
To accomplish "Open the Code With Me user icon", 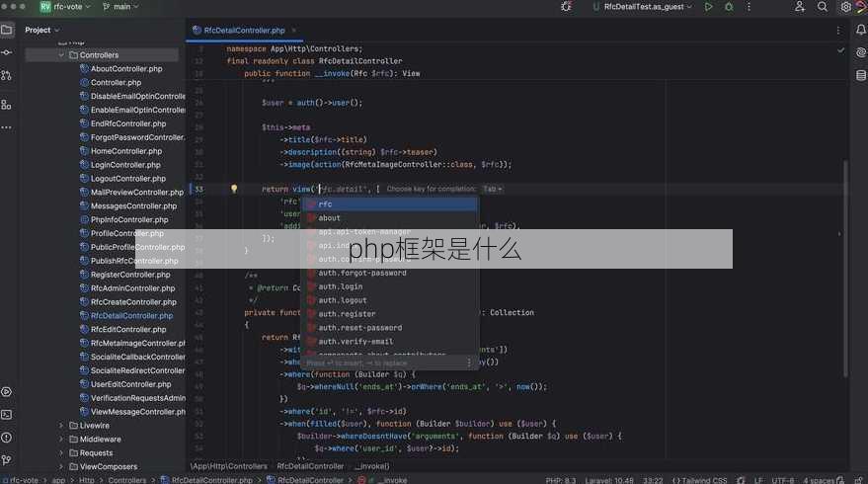I will 800,7.
